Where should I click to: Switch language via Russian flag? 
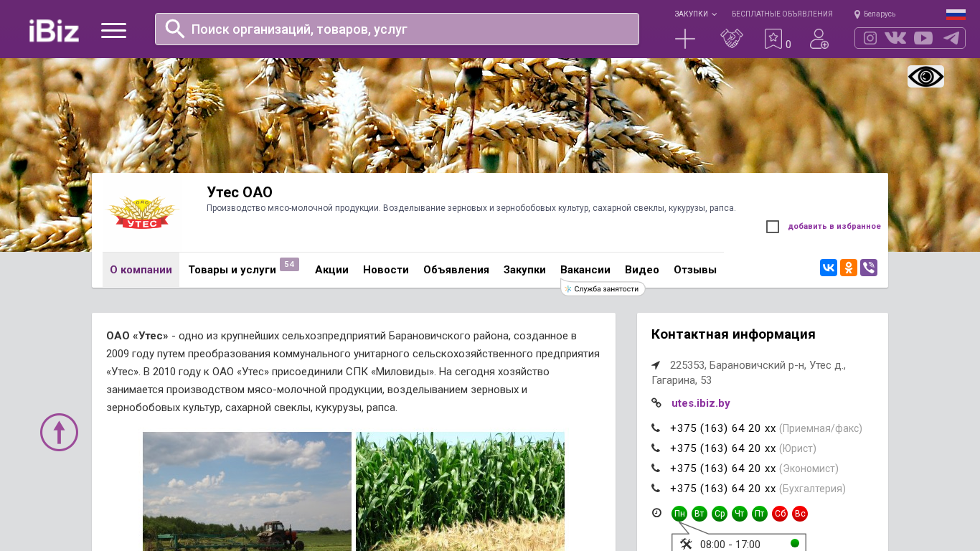[x=956, y=14]
